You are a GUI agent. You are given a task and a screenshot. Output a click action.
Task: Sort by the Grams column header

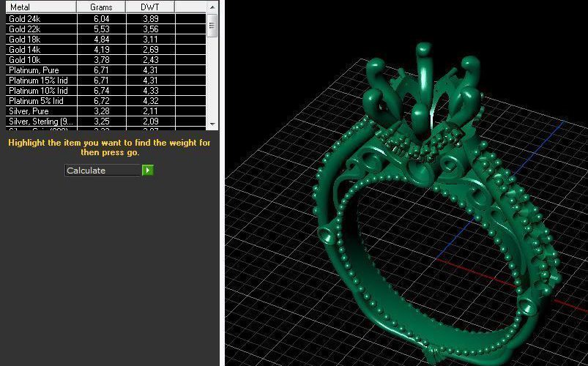101,7
